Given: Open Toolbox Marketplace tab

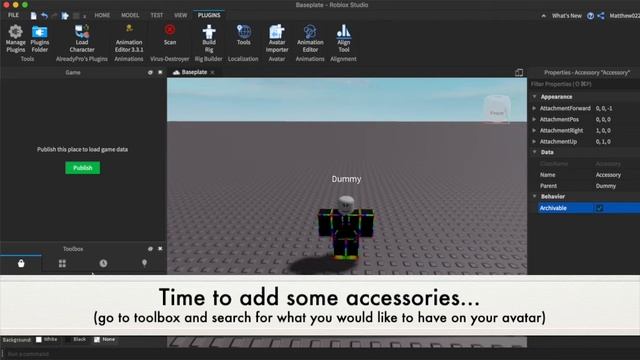Looking at the screenshot, I should click(21, 263).
